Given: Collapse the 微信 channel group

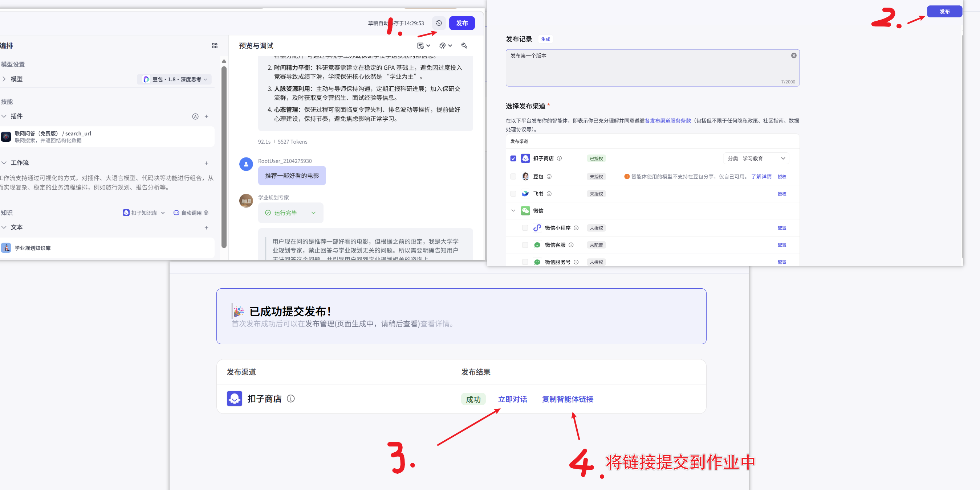Looking at the screenshot, I should [x=513, y=211].
